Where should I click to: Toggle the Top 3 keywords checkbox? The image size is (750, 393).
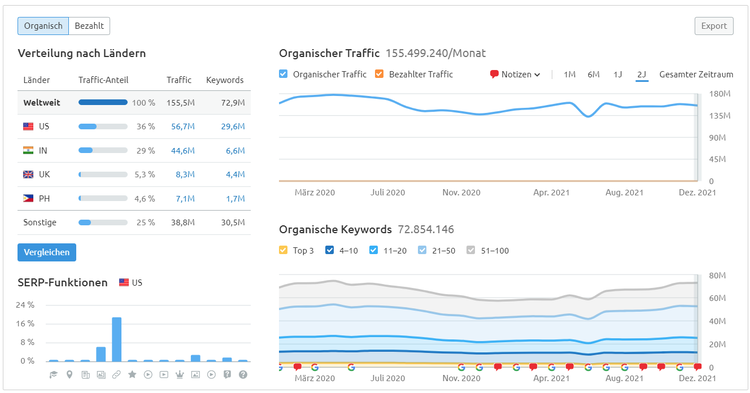(283, 250)
